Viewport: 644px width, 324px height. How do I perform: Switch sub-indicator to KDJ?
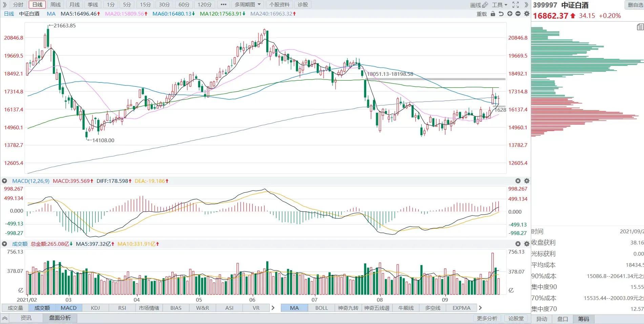[96, 308]
